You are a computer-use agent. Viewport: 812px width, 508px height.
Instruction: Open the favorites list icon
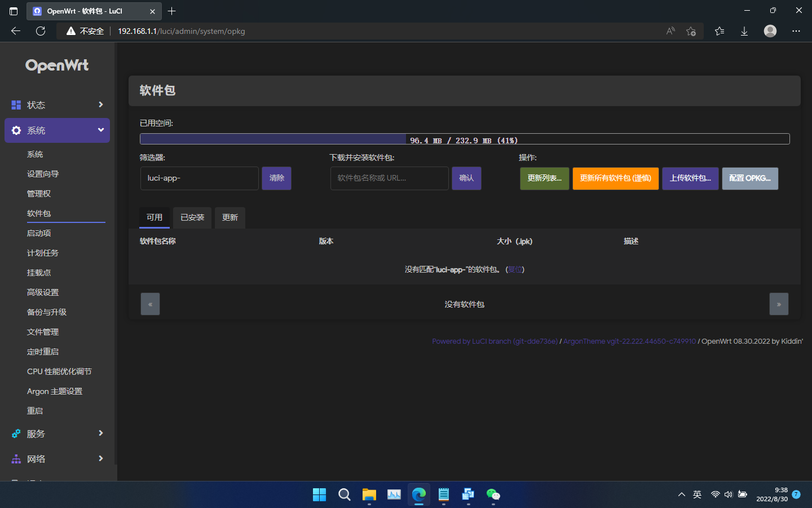click(720, 31)
